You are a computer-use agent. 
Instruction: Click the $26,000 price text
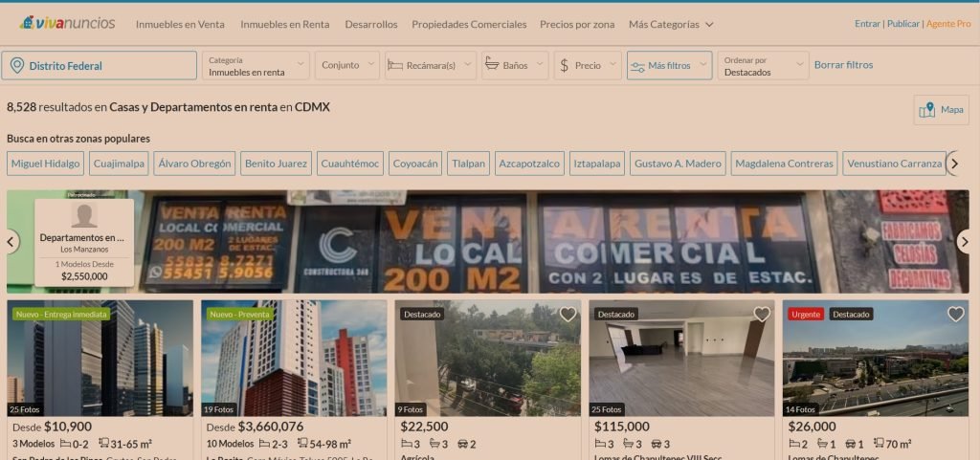tap(812, 427)
